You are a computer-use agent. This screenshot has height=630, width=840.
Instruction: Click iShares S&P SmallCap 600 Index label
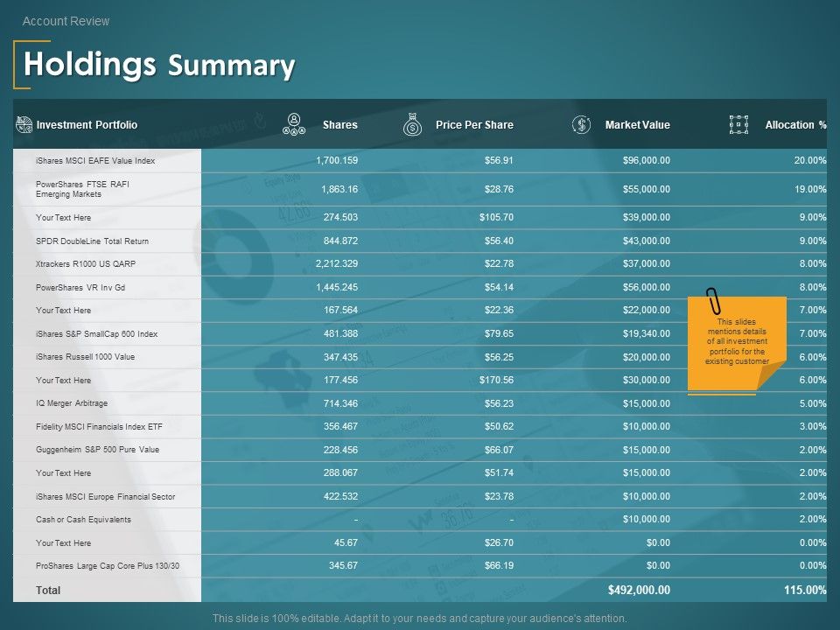pyautogui.click(x=96, y=333)
